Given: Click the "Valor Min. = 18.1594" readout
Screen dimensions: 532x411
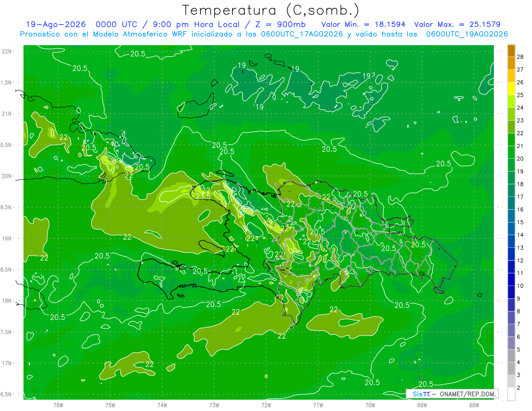Looking at the screenshot, I should (x=363, y=25).
